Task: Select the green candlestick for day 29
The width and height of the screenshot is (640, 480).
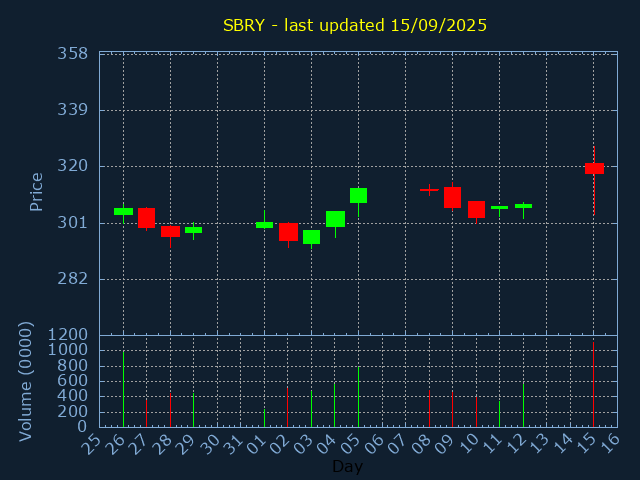Action: click(193, 230)
